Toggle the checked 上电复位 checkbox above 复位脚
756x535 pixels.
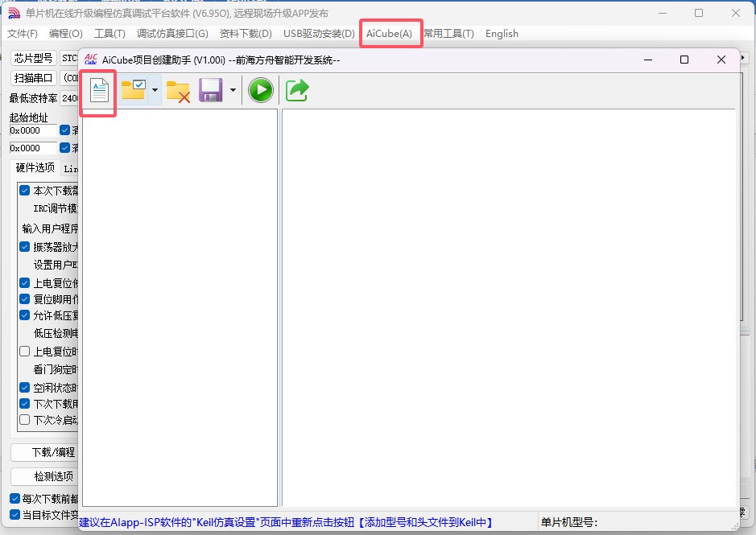pyautogui.click(x=25, y=282)
